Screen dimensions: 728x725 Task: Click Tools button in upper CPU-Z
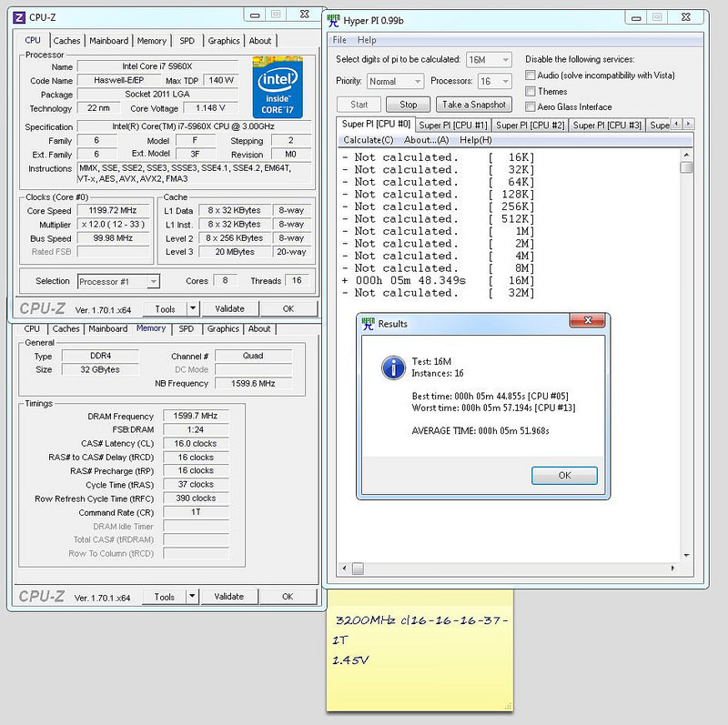tap(166, 308)
